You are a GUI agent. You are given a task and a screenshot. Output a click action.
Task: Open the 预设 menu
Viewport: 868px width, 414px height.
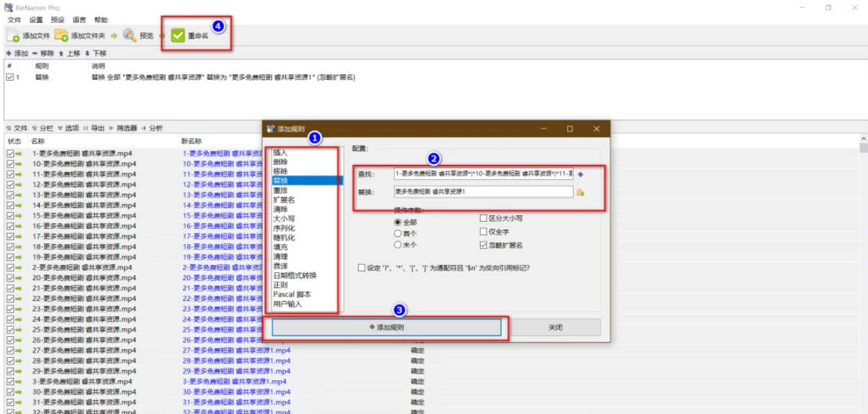[x=58, y=20]
